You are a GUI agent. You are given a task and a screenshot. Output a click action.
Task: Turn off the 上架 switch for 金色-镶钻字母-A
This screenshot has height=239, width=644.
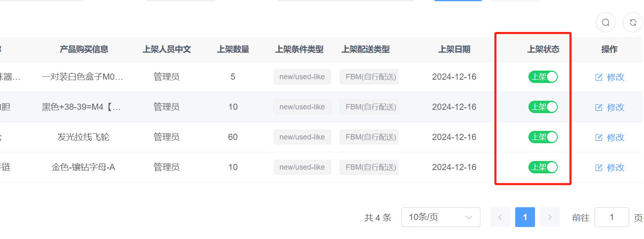click(543, 167)
